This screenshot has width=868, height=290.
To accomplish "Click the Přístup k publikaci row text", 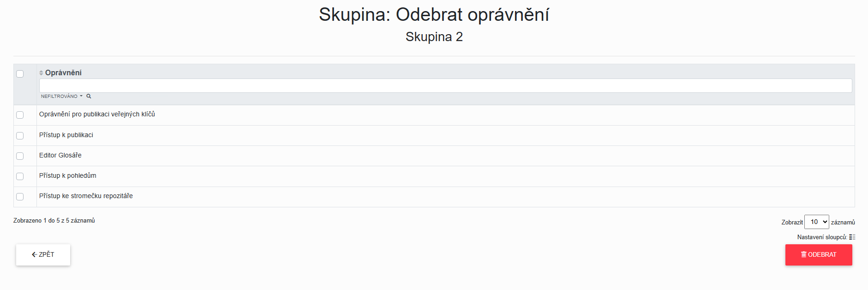I will (x=66, y=135).
